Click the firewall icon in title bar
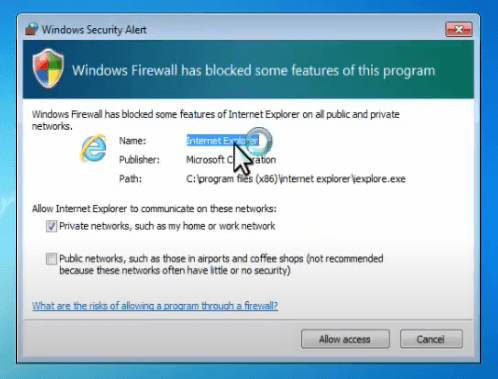 31,29
